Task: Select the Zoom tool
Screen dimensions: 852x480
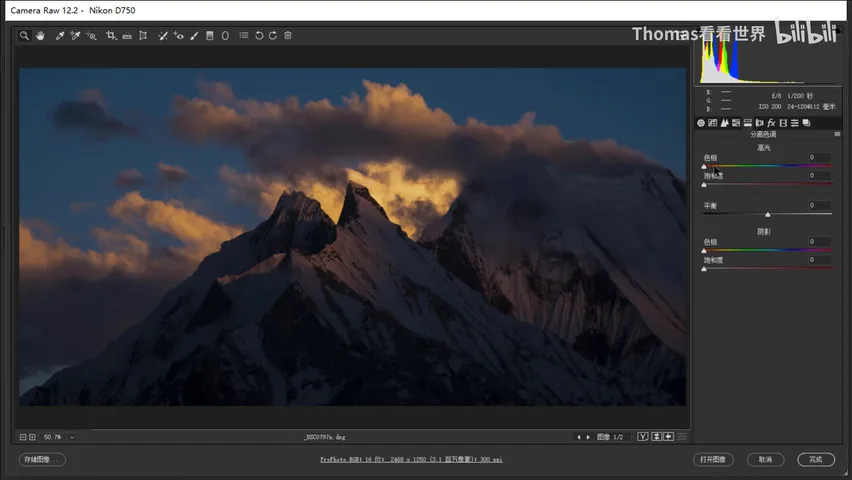Action: tap(24, 35)
